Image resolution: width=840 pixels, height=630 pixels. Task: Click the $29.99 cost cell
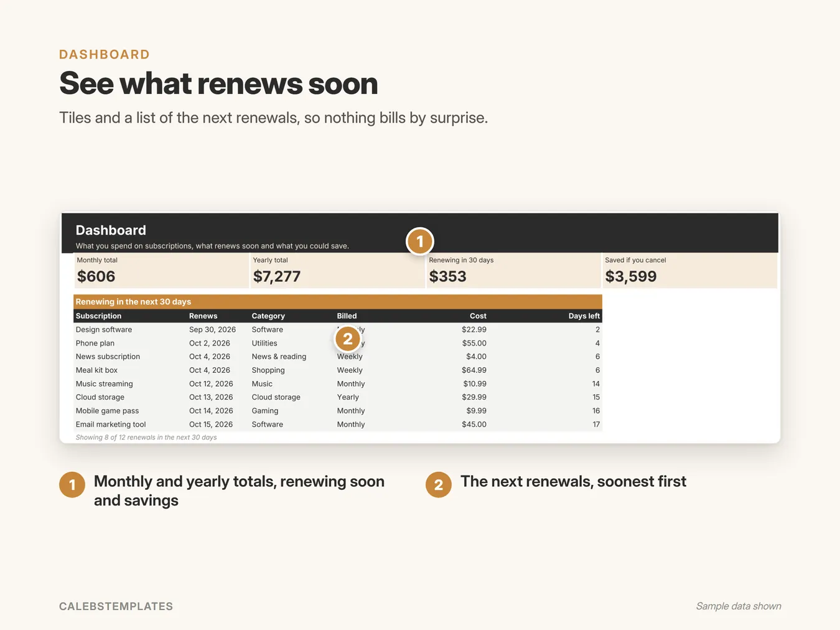tap(474, 397)
